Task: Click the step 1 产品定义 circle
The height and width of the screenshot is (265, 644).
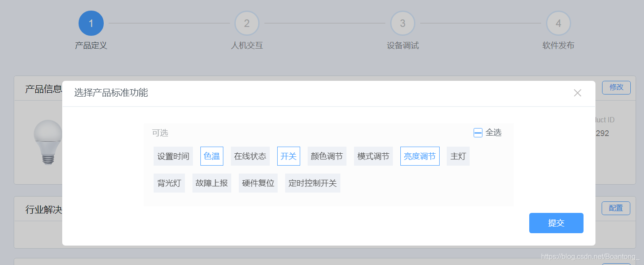Action: pos(91,23)
